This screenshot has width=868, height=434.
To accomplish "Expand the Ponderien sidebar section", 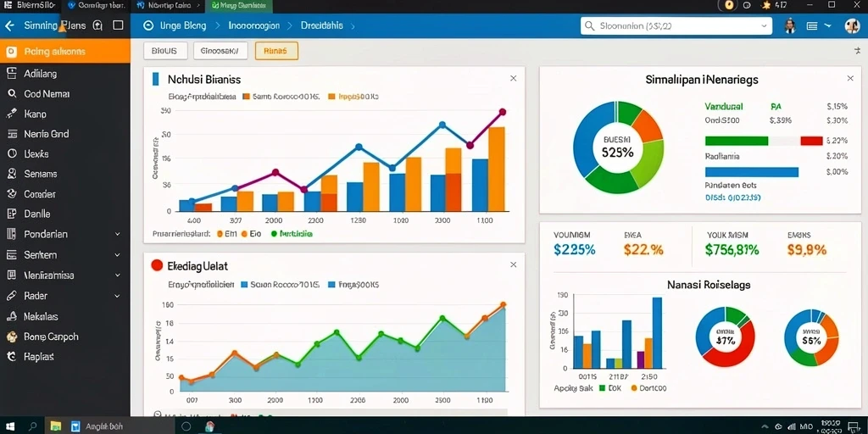I will point(117,234).
